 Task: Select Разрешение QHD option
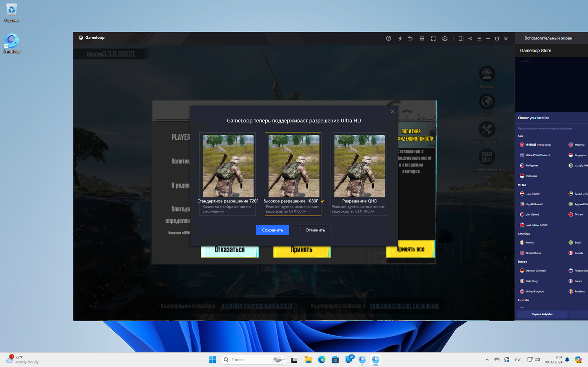(359, 174)
